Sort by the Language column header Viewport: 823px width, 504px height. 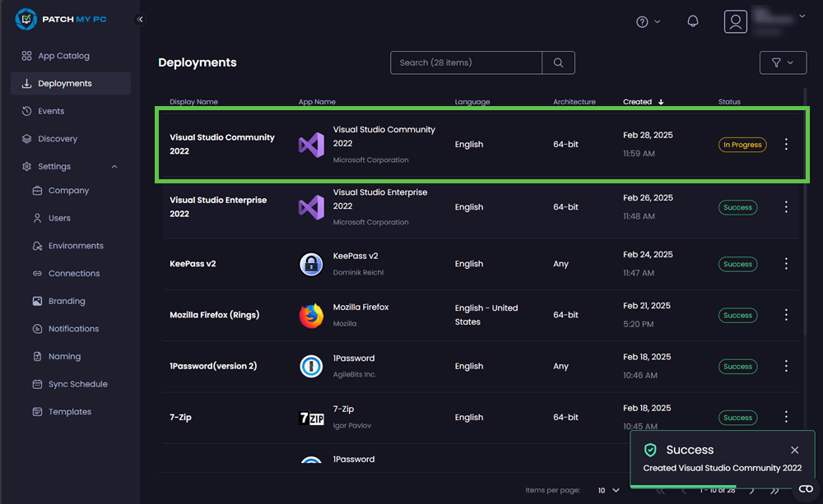472,102
